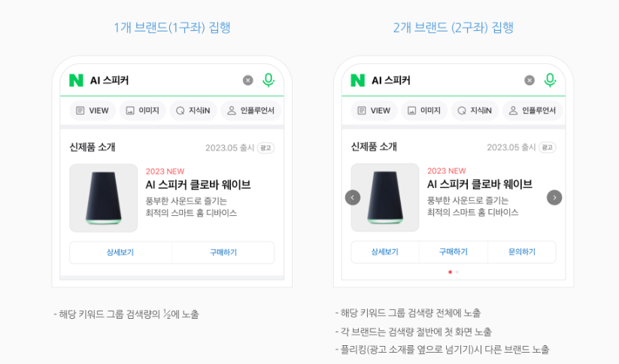619x364 pixels.
Task: Switch to 지식iN tab in right mockup
Action: pos(474,111)
